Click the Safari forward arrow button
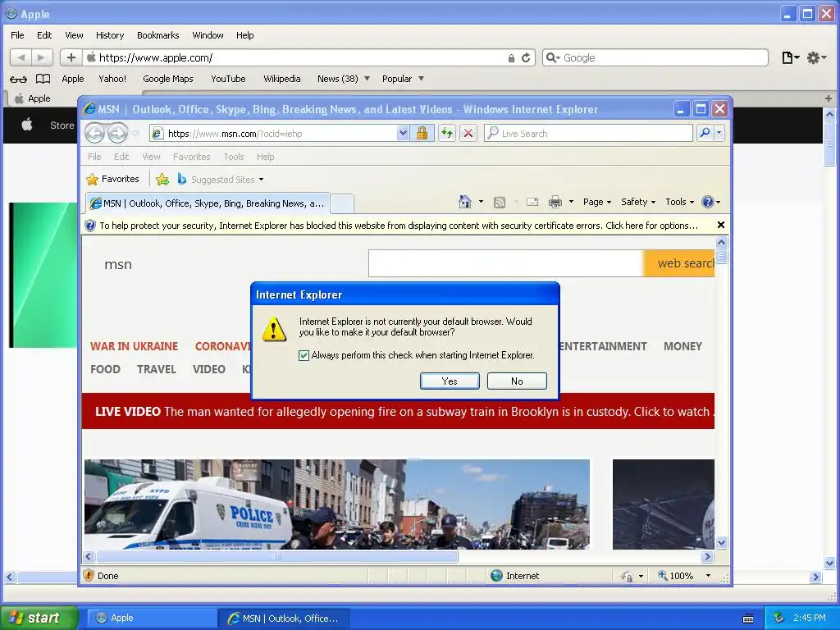This screenshot has height=630, width=840. click(41, 57)
